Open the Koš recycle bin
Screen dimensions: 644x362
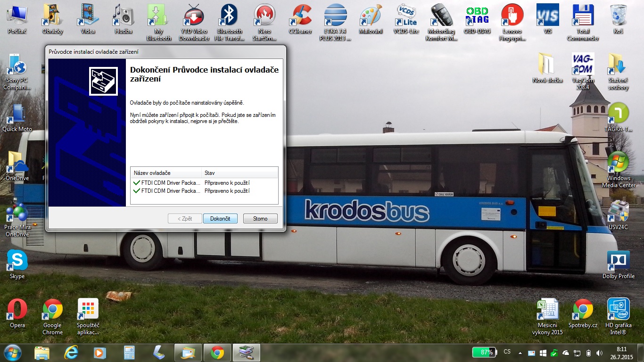click(618, 19)
